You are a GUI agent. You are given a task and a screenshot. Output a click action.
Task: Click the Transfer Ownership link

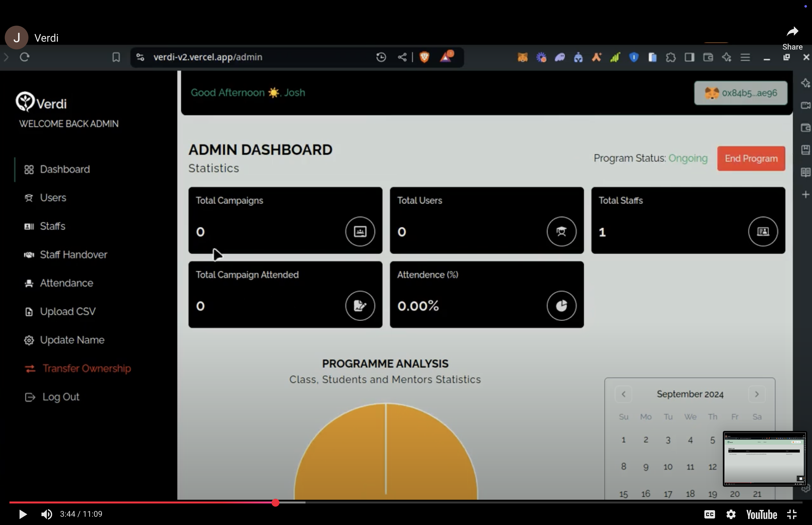[86, 369]
